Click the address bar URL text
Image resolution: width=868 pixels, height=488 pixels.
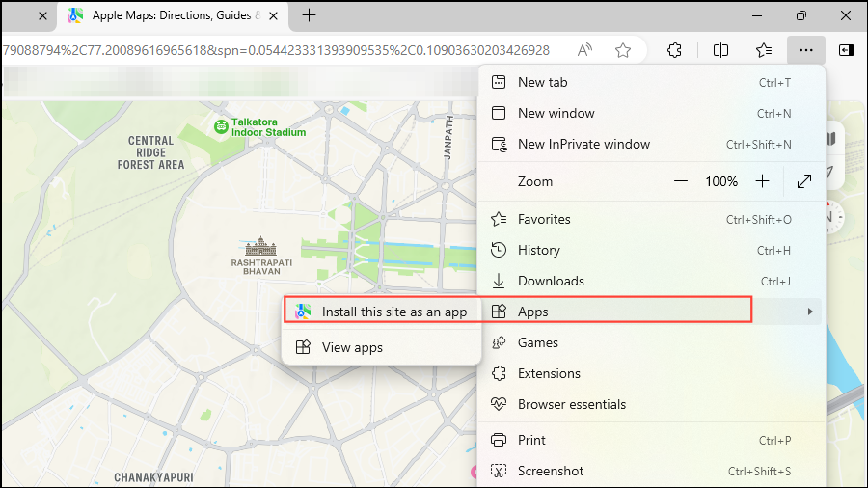[276, 50]
